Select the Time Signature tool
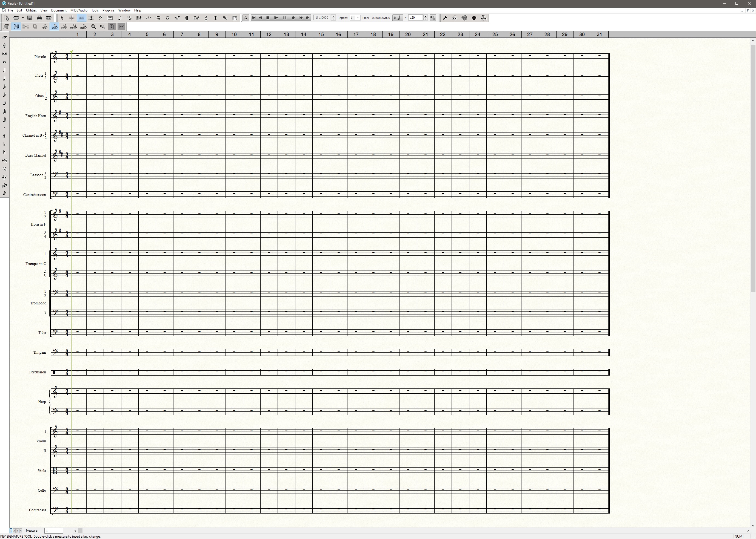 click(91, 18)
